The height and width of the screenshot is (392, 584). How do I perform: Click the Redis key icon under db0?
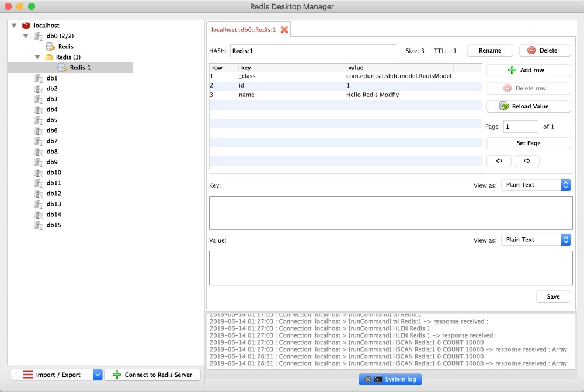(x=50, y=47)
